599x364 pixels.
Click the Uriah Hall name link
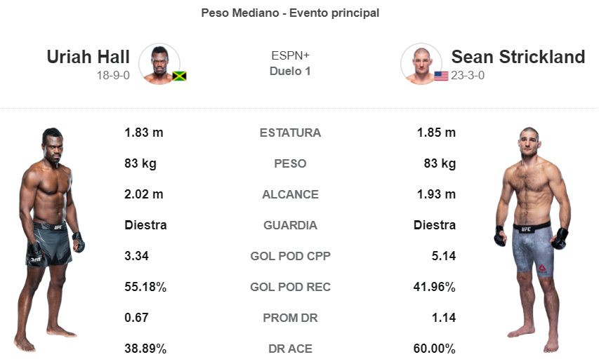click(88, 57)
